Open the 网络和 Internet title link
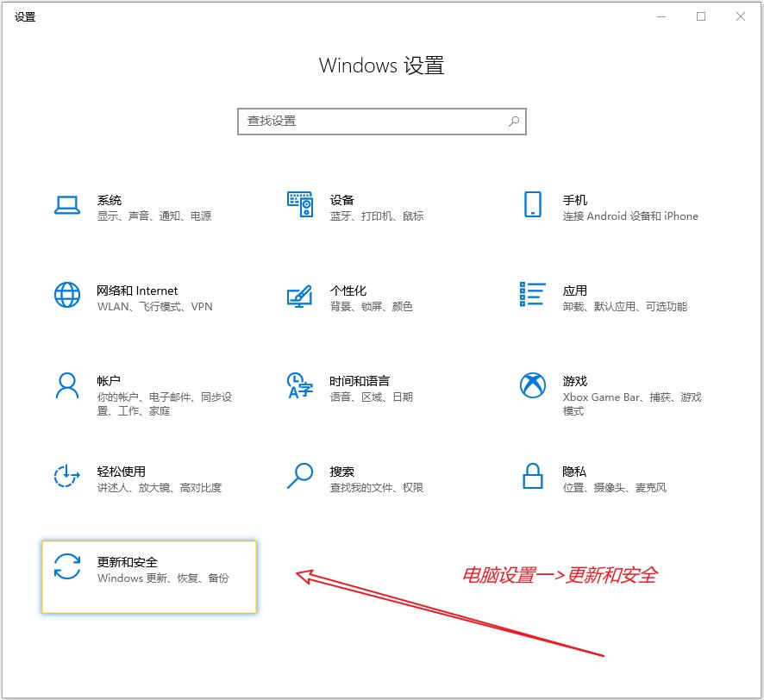The image size is (764, 700). click(x=137, y=291)
